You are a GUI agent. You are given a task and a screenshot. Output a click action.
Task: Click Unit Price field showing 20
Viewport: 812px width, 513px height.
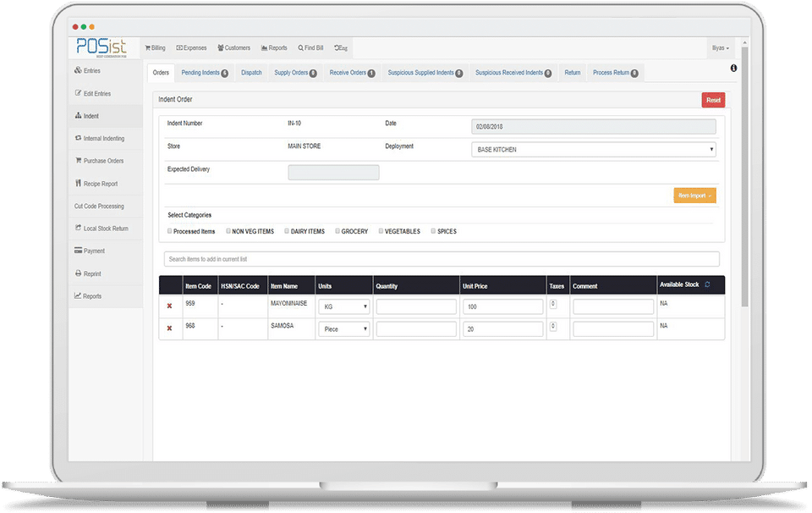pos(502,329)
